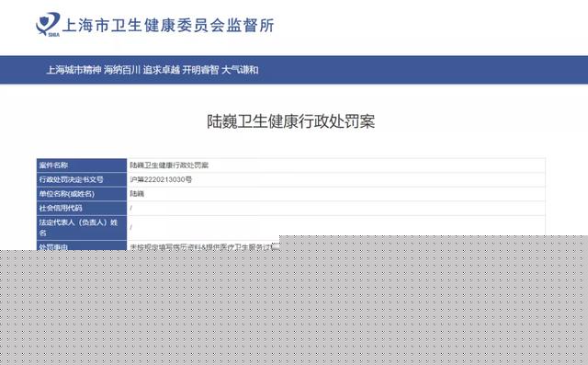Viewport: 588px width, 365px height.
Task: Click the 大气谦和 slogan in the banner
Action: [x=240, y=70]
